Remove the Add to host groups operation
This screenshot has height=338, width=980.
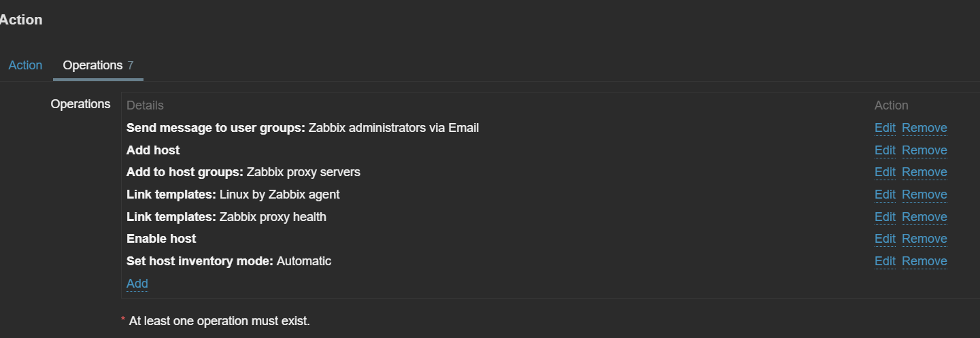pyautogui.click(x=924, y=172)
